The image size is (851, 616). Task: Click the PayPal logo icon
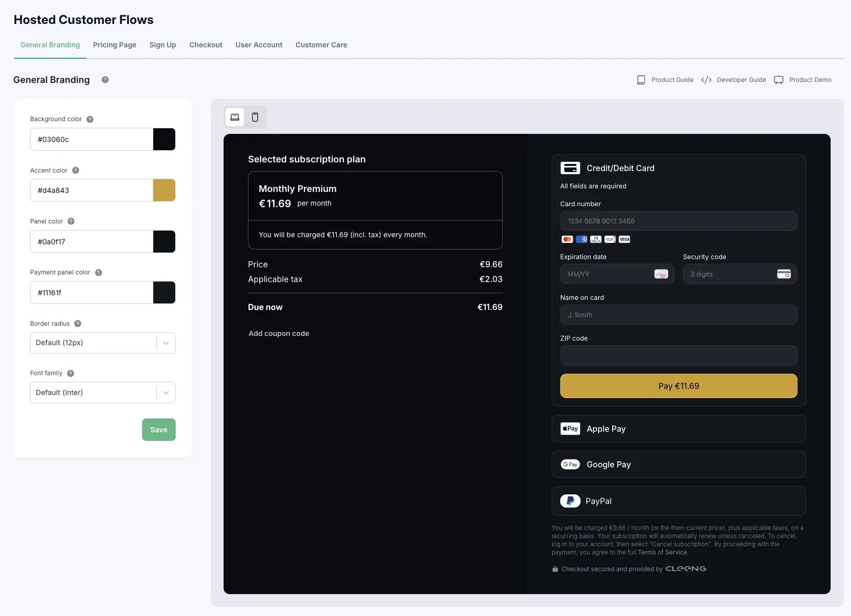[x=570, y=501]
